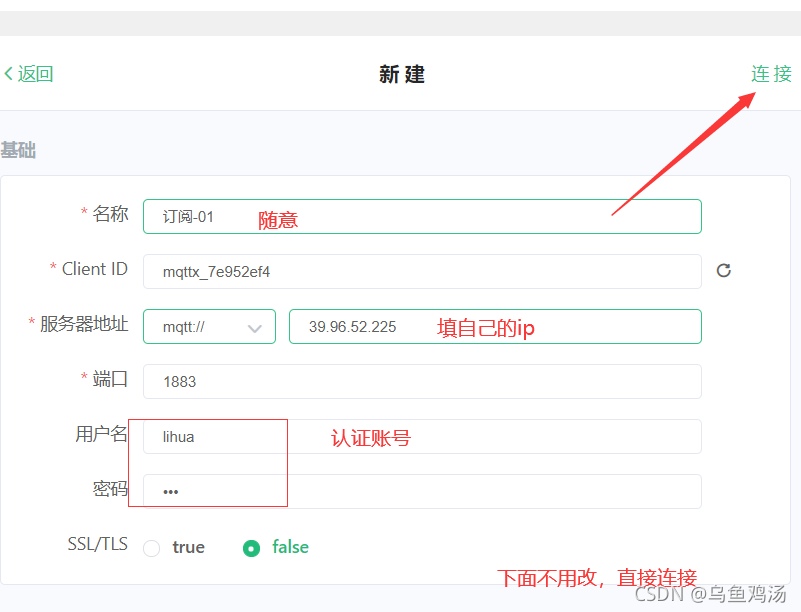
Task: Go back using the 返回 link
Action: tap(29, 74)
